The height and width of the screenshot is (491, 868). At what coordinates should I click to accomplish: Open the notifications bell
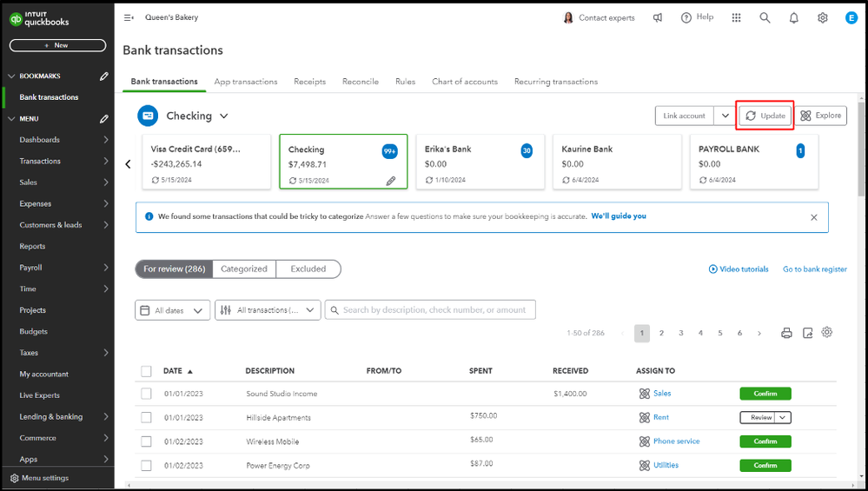coord(793,17)
